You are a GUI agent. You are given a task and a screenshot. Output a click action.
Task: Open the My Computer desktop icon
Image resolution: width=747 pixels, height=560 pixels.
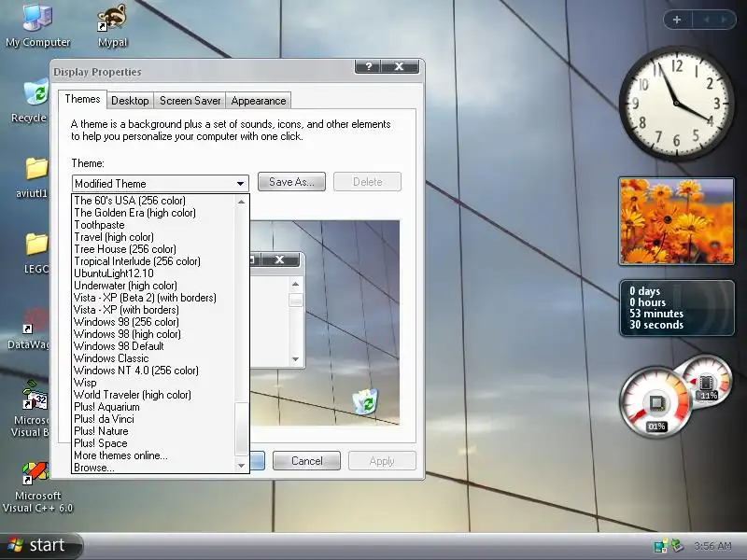click(x=37, y=25)
